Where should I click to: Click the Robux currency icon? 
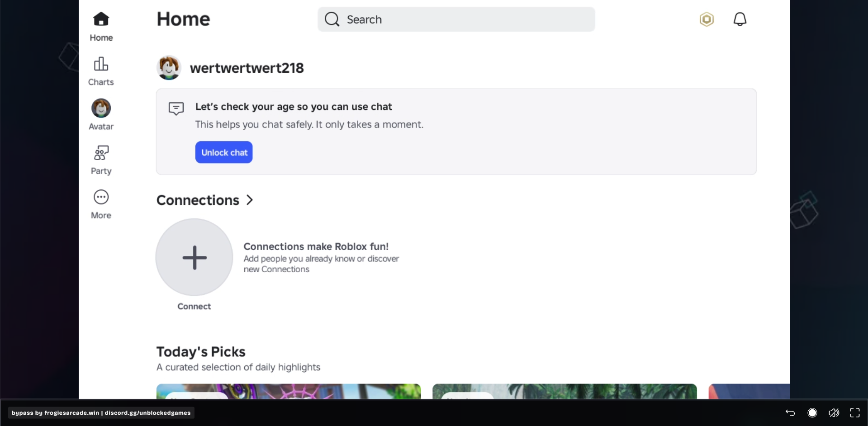pyautogui.click(x=706, y=19)
